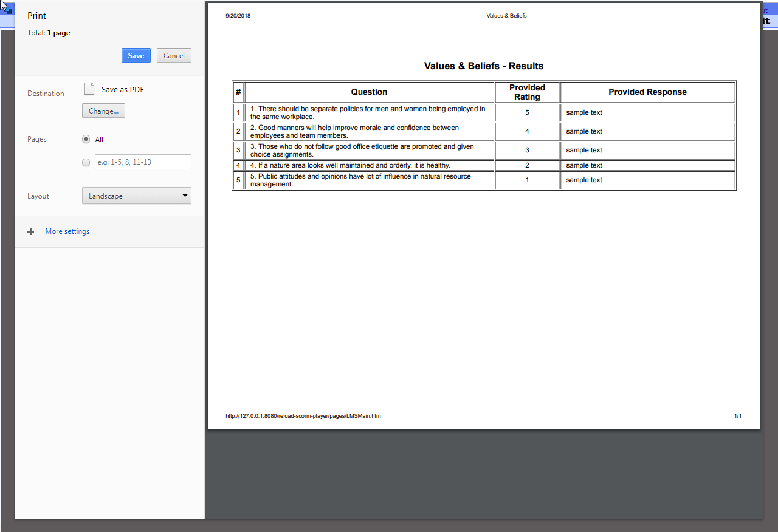
Task: Click the 'Values & Beliefs' page header title
Action: (506, 16)
